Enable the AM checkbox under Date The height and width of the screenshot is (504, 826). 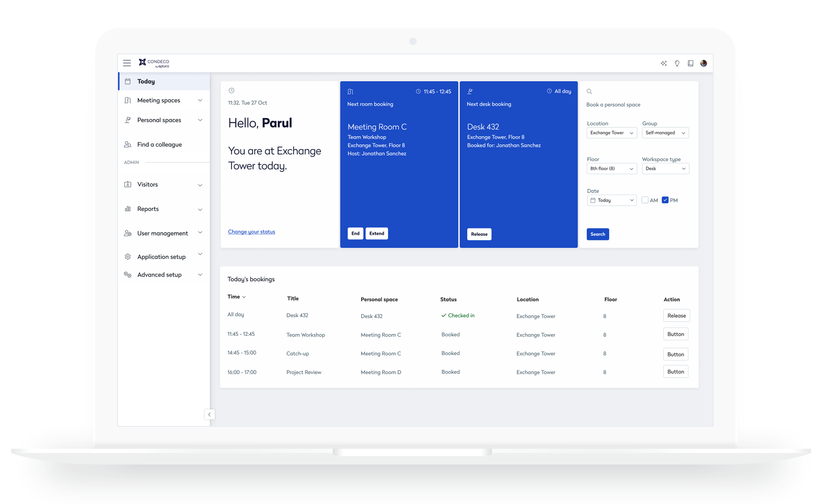[x=644, y=200]
